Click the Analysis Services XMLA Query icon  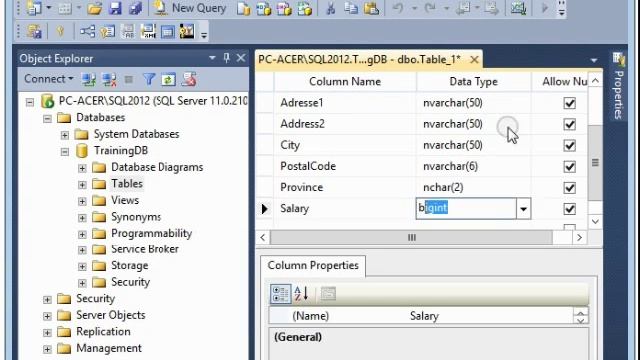click(x=304, y=9)
